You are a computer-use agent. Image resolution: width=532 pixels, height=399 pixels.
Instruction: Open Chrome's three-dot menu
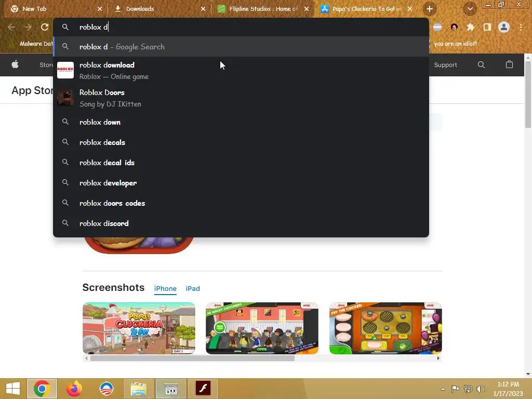[x=521, y=27]
